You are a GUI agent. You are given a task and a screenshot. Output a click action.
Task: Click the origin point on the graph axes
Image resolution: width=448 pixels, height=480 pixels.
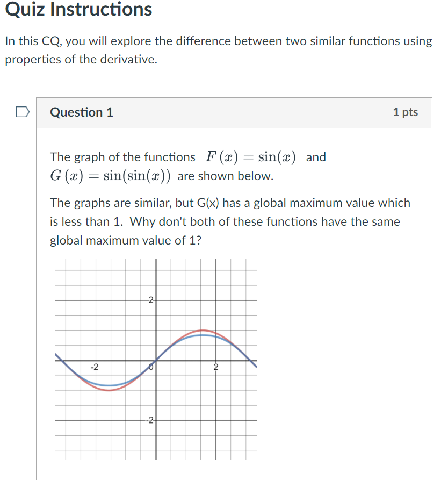[x=155, y=361]
